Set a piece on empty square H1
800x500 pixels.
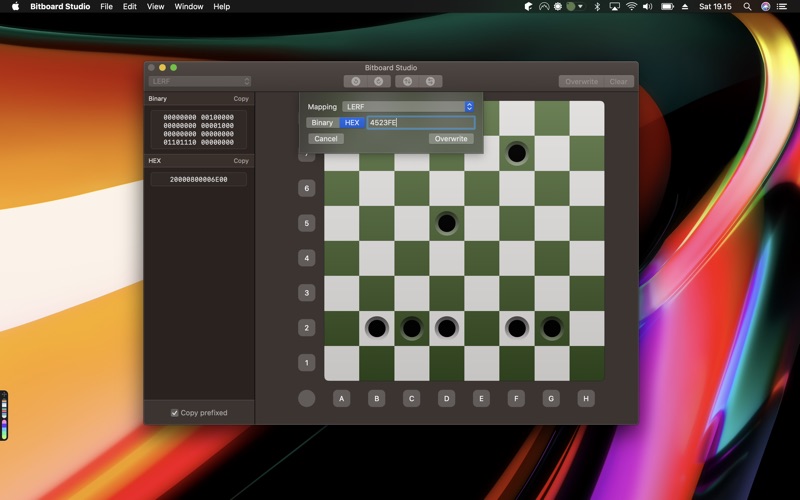click(587, 363)
